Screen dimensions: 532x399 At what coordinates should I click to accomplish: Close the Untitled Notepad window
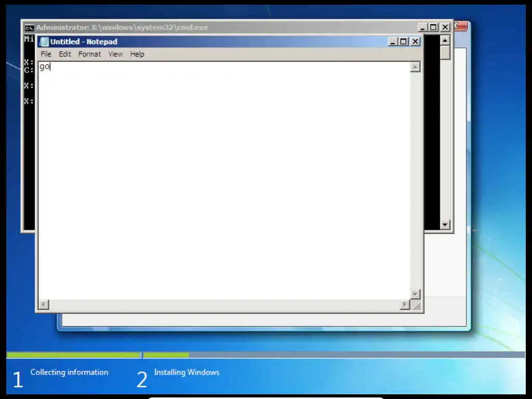pos(415,42)
